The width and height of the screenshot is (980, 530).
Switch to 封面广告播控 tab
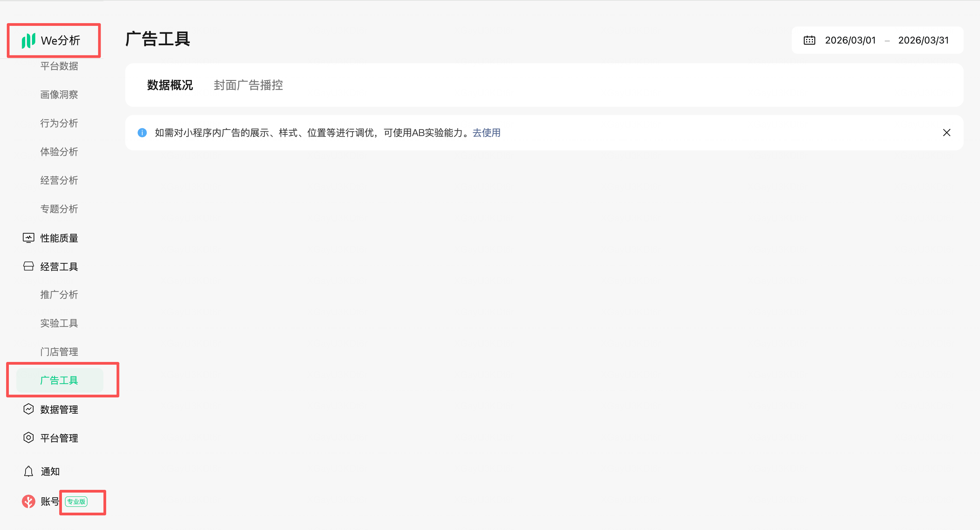pos(248,85)
